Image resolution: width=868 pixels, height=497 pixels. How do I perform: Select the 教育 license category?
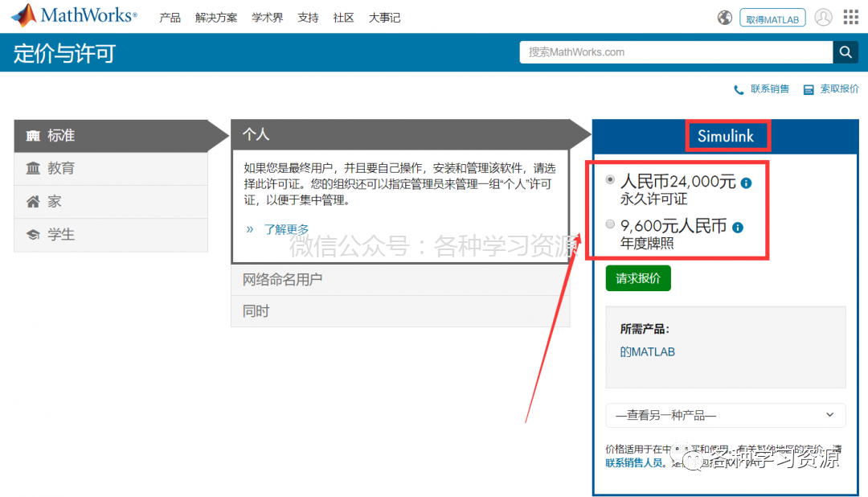point(111,168)
